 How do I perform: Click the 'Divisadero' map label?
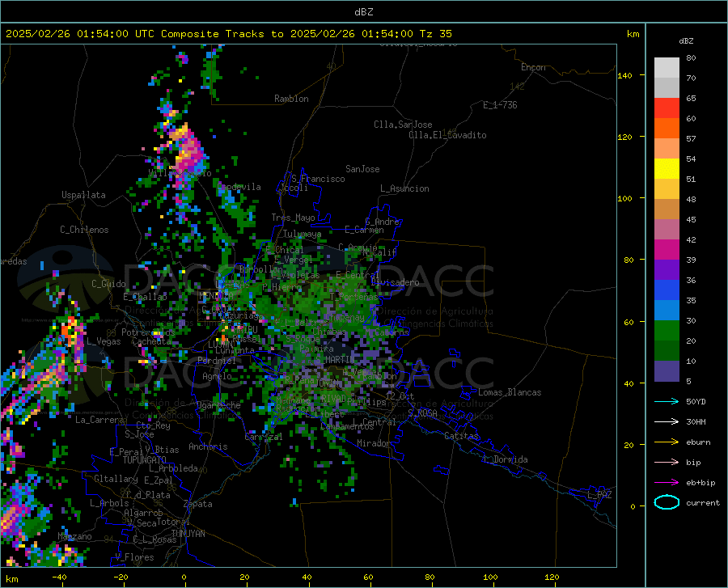point(395,282)
